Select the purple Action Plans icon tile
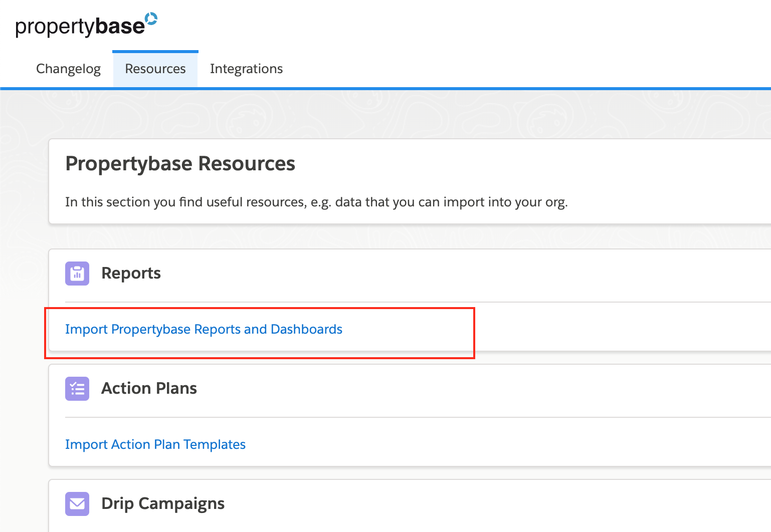This screenshot has height=532, width=771. tap(77, 389)
